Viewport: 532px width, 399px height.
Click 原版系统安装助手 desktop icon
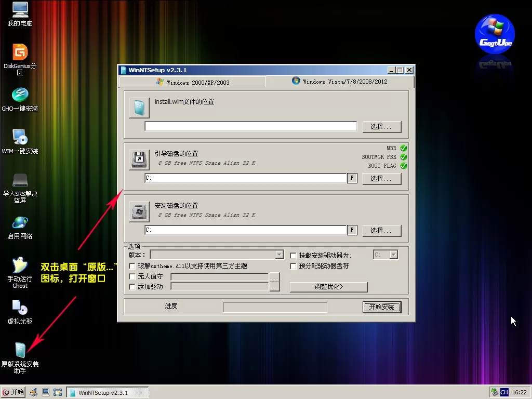point(20,350)
